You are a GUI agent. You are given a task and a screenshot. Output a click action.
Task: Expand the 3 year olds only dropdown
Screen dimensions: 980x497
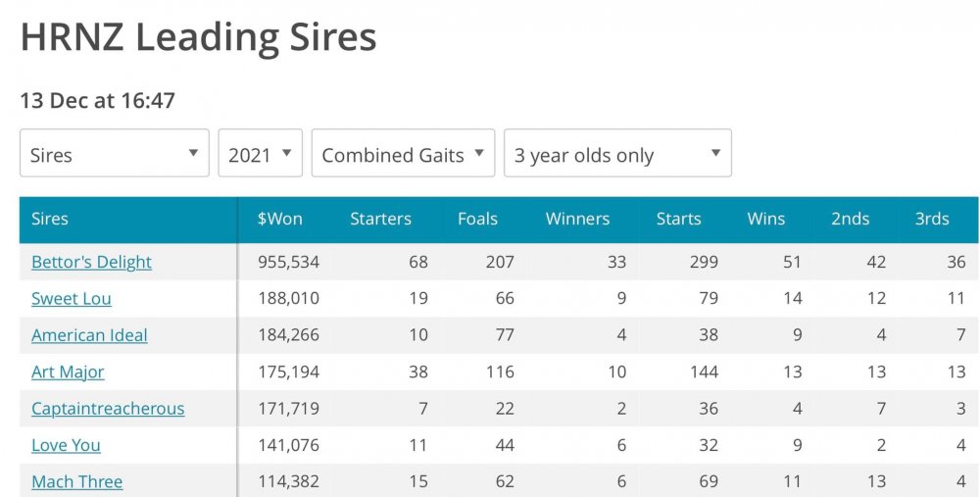pyautogui.click(x=617, y=154)
